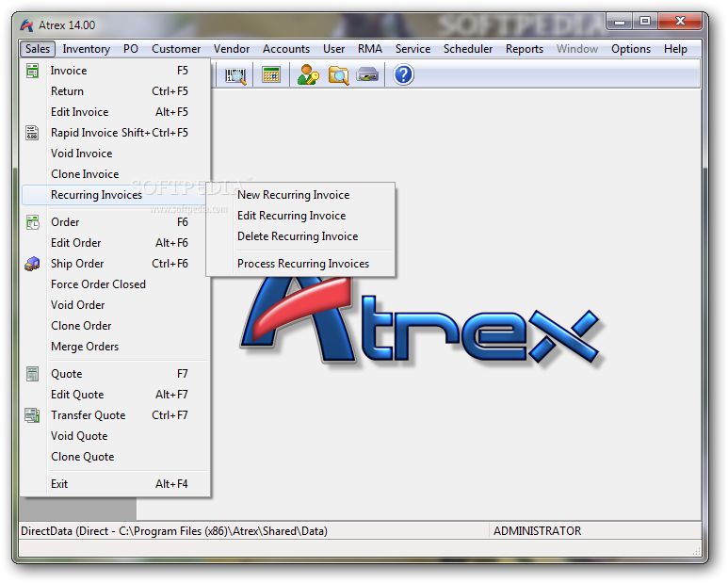The image size is (728, 583).
Task: Open the Help menu
Action: tap(675, 49)
